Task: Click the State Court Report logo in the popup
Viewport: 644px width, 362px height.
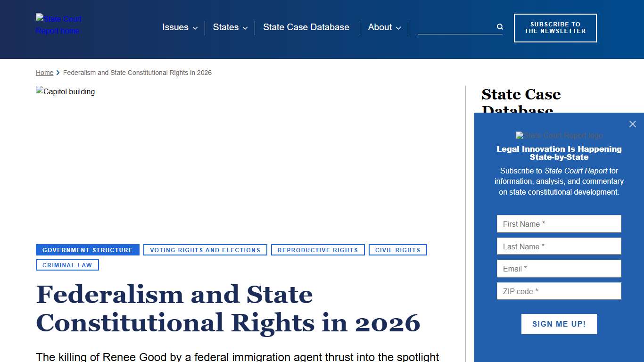Action: tap(559, 135)
